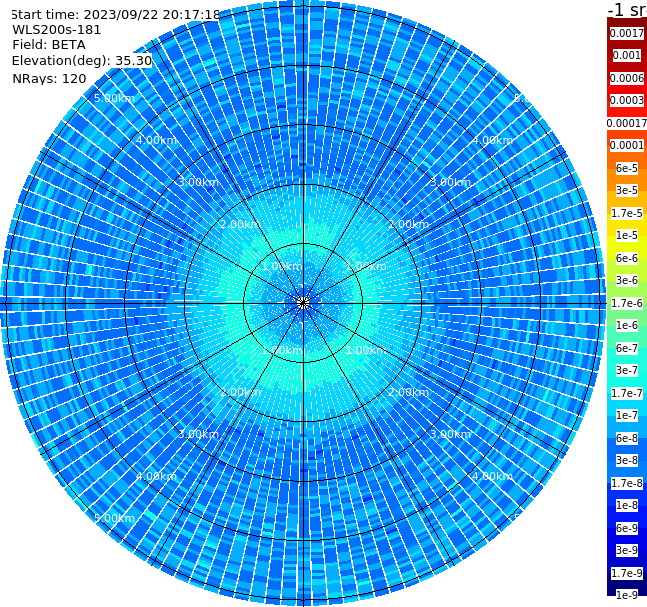Select the 4.00km range label in southeast quadrant
Screen dimensions: 647x607
pyautogui.click(x=493, y=476)
